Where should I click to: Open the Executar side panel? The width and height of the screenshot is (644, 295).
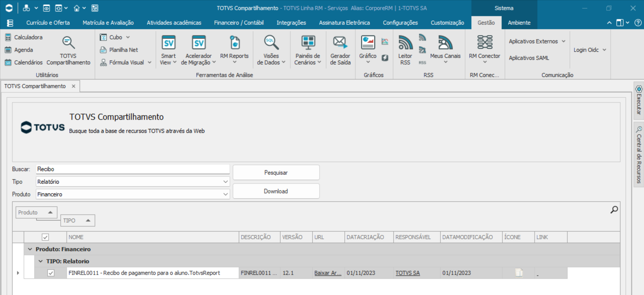pos(639,100)
